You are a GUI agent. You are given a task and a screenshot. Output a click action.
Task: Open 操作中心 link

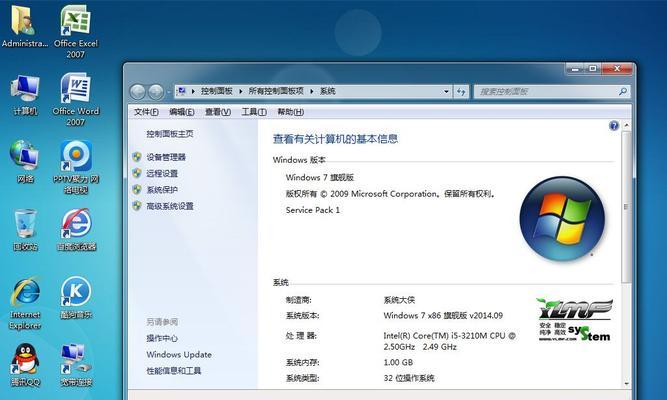click(162, 338)
